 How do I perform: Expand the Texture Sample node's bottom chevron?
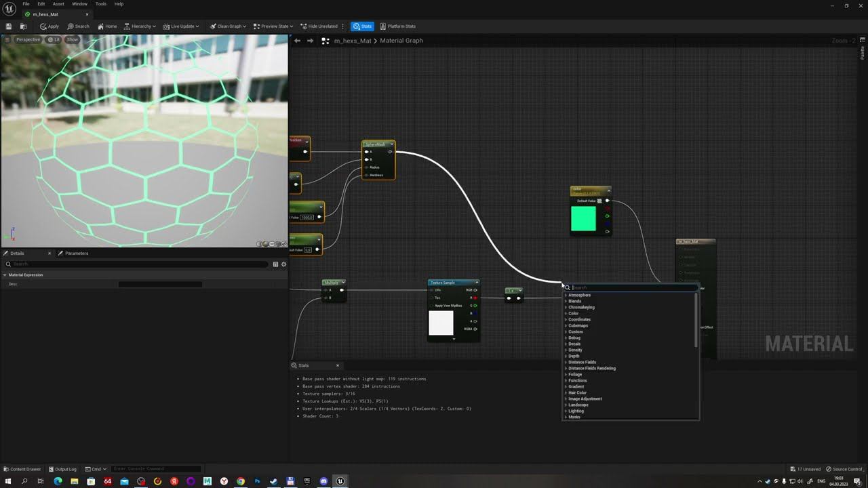tap(454, 339)
